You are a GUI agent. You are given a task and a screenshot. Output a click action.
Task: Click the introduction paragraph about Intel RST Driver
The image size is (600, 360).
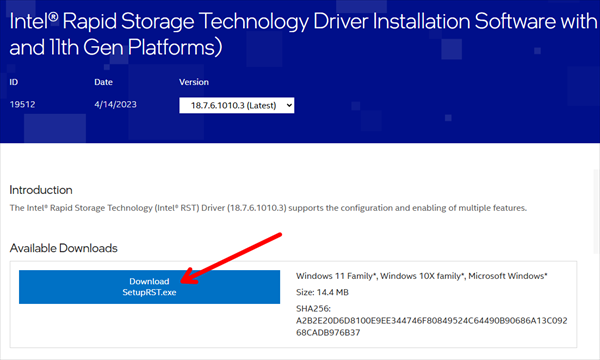coord(268,208)
